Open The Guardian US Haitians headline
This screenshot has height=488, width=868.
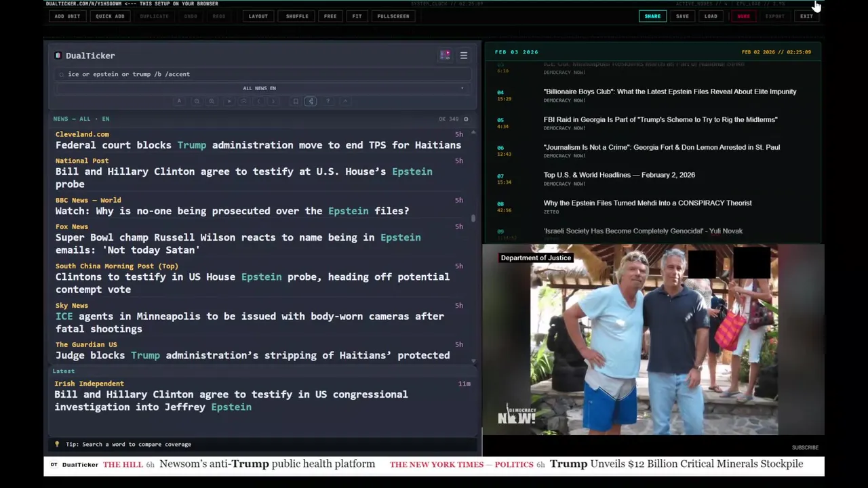252,355
